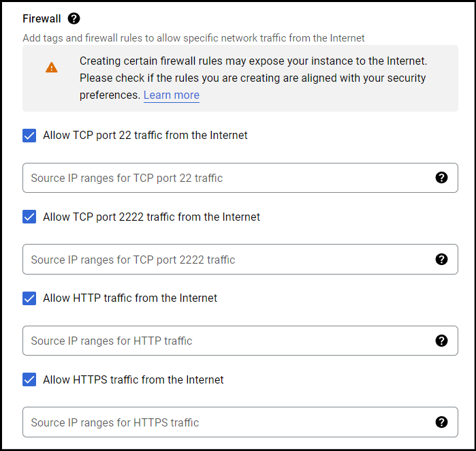Click the 'Allow HTTPS traffic from the Internet' label

[133, 380]
